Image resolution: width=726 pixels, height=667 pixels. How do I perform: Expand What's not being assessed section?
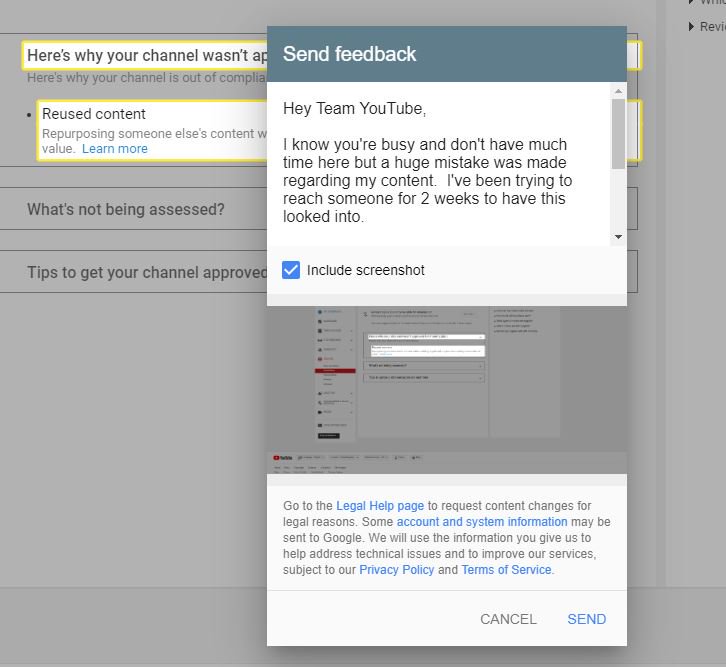pos(125,209)
